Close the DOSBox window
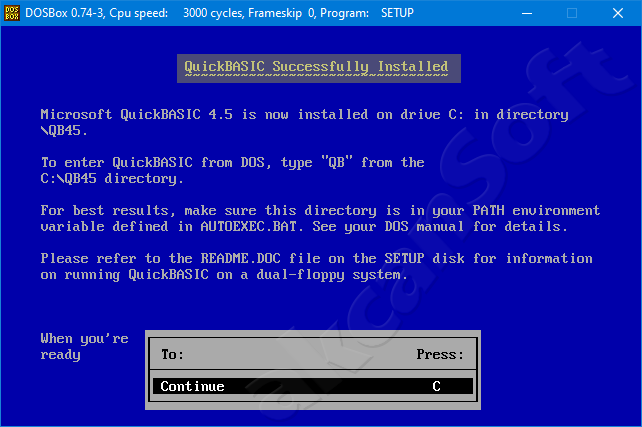Image resolution: width=642 pixels, height=427 pixels. 618,13
